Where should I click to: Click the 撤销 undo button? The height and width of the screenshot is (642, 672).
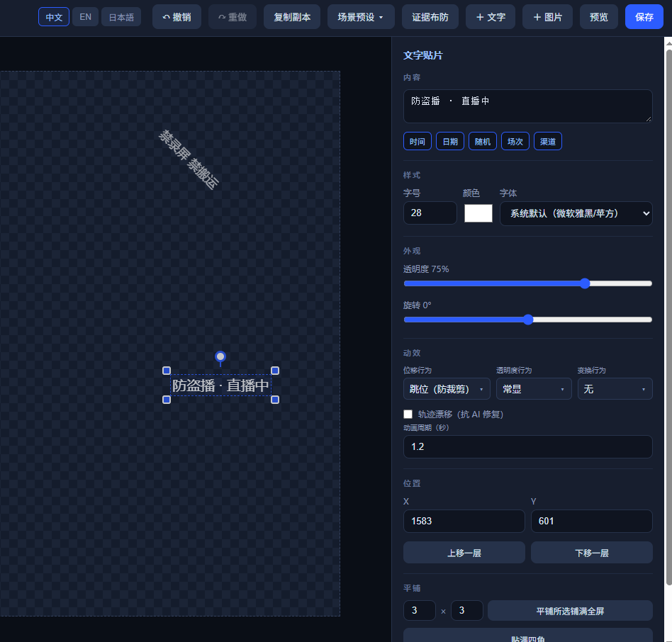click(177, 17)
